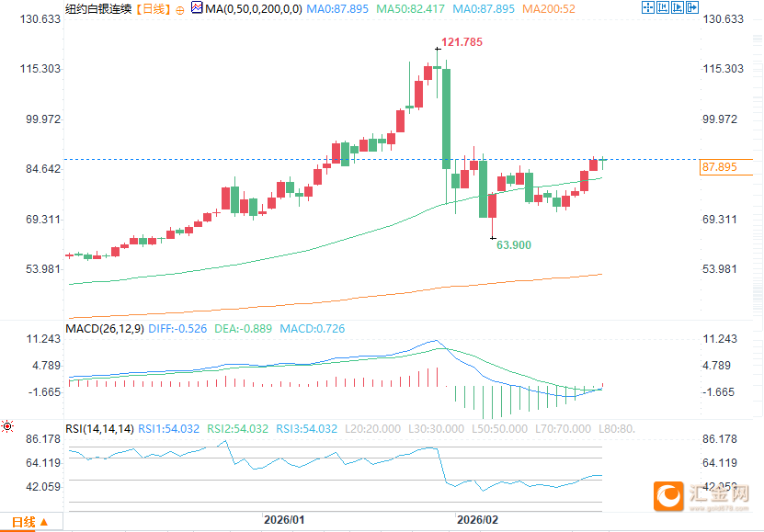764x532 pixels.
Task: Click the right axis 53.981 price label
Action: coord(720,269)
